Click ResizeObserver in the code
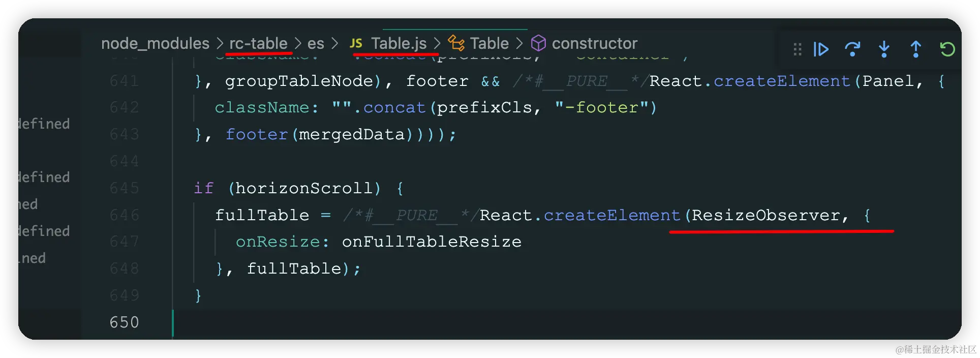Image resolution: width=980 pixels, height=358 pixels. pyautogui.click(x=765, y=215)
